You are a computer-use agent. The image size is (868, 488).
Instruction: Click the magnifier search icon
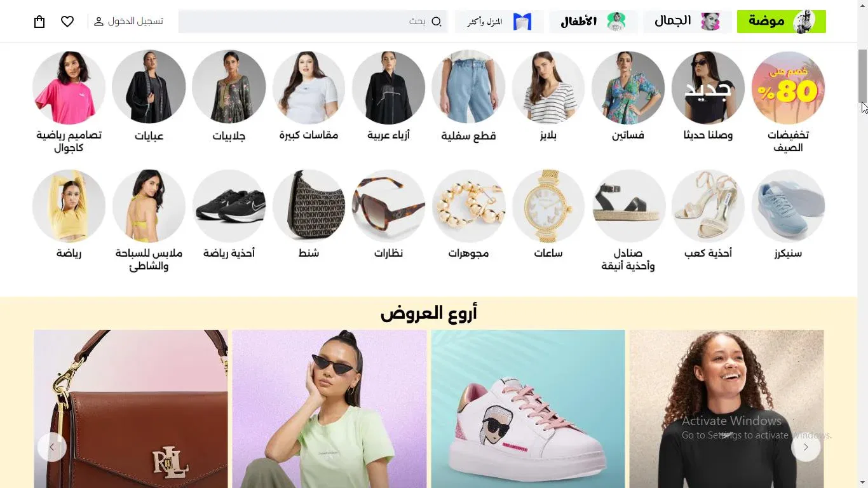[437, 22]
